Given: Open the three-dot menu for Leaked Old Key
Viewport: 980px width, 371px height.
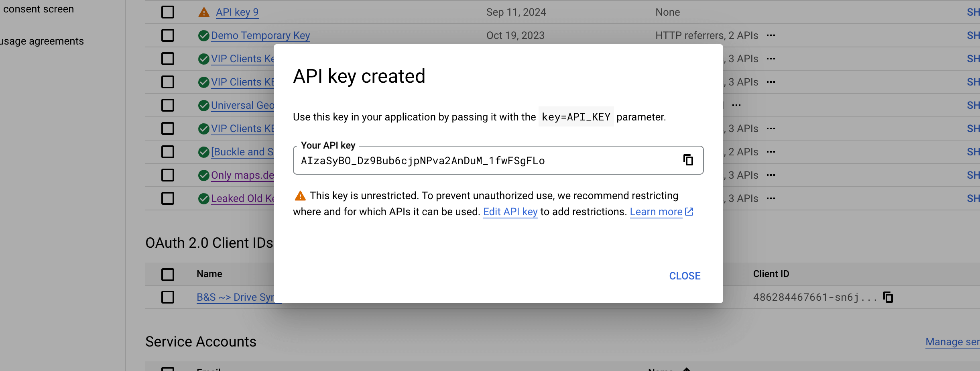Looking at the screenshot, I should click(772, 198).
